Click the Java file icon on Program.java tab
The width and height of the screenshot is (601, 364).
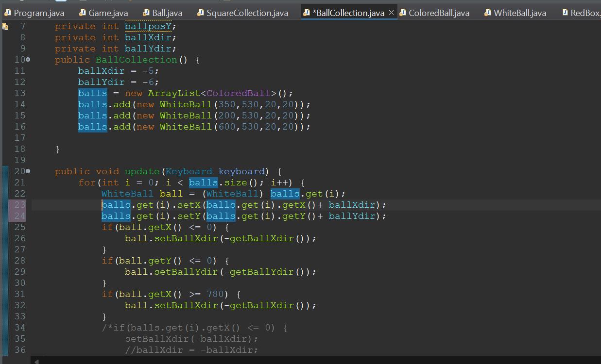[x=7, y=13]
